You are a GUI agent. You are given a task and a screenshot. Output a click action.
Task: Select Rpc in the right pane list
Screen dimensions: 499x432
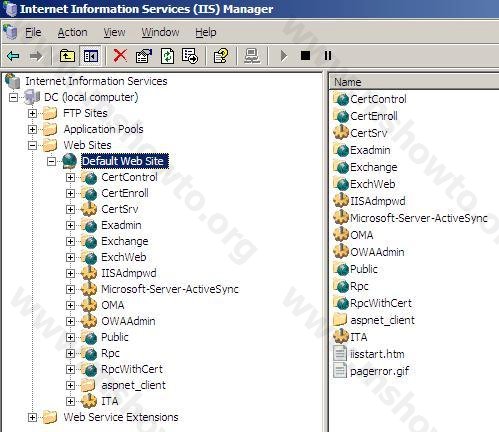[359, 286]
